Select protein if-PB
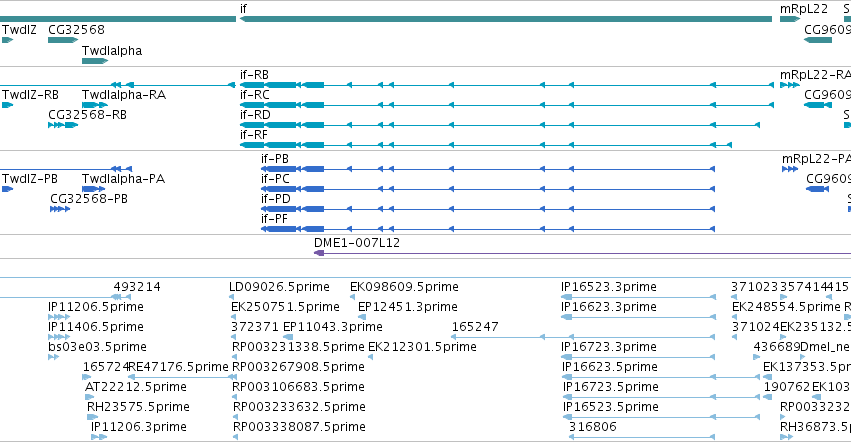Image resolution: width=851 pixels, height=442 pixels. [x=488, y=169]
